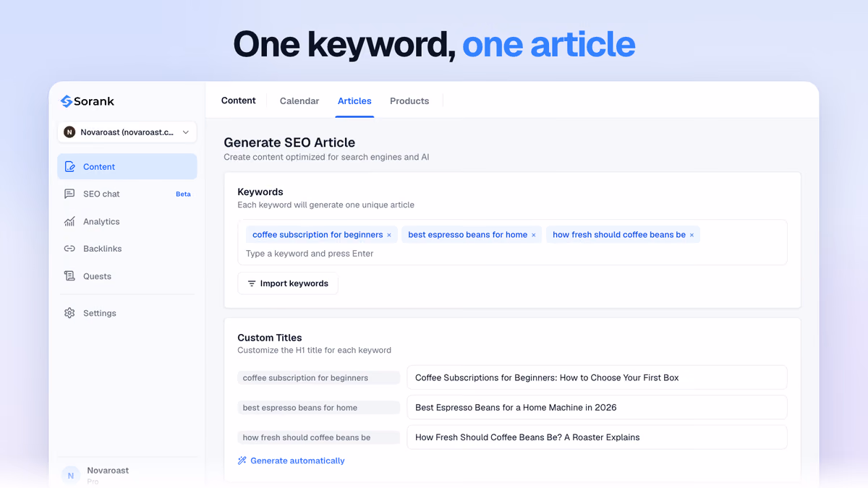Click the filter icon on Import keywords
868x488 pixels.
[x=252, y=283]
